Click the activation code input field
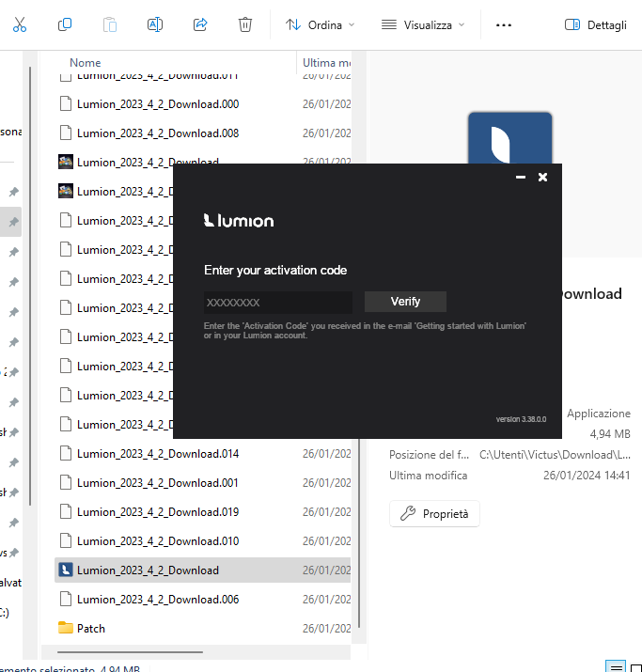The height and width of the screenshot is (672, 642). 277,303
